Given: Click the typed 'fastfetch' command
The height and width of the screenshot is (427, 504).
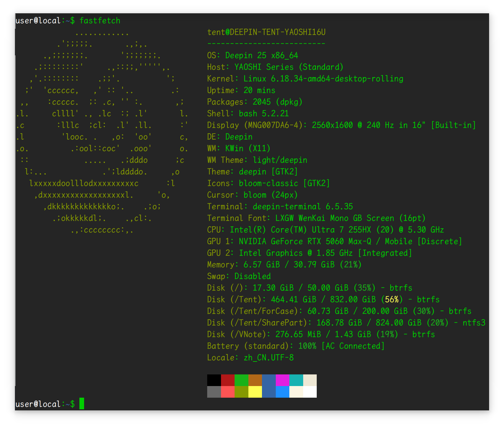Looking at the screenshot, I should [x=100, y=21].
